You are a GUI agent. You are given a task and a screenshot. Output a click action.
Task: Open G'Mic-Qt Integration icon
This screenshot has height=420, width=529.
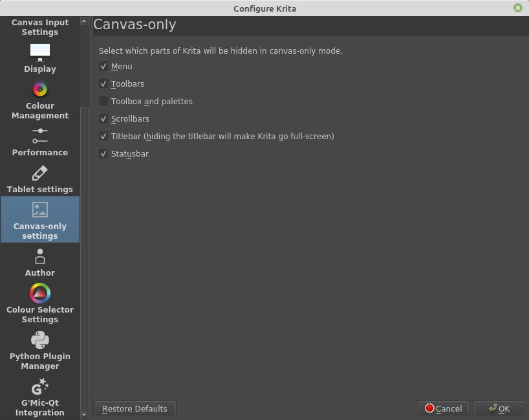pyautogui.click(x=40, y=386)
